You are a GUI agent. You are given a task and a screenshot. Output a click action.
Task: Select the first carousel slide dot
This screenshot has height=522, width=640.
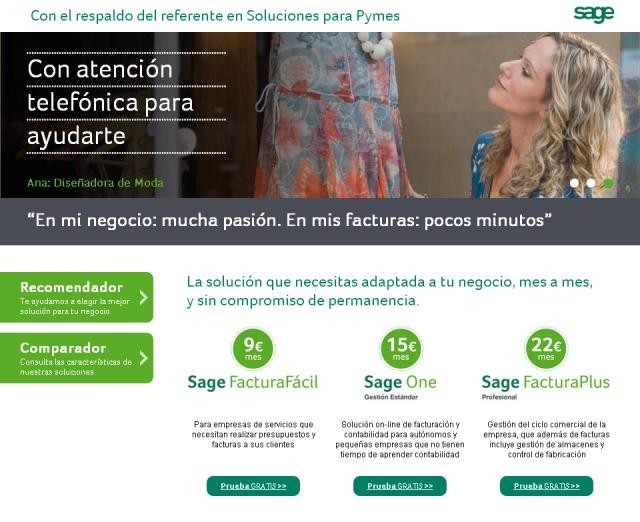tap(574, 183)
